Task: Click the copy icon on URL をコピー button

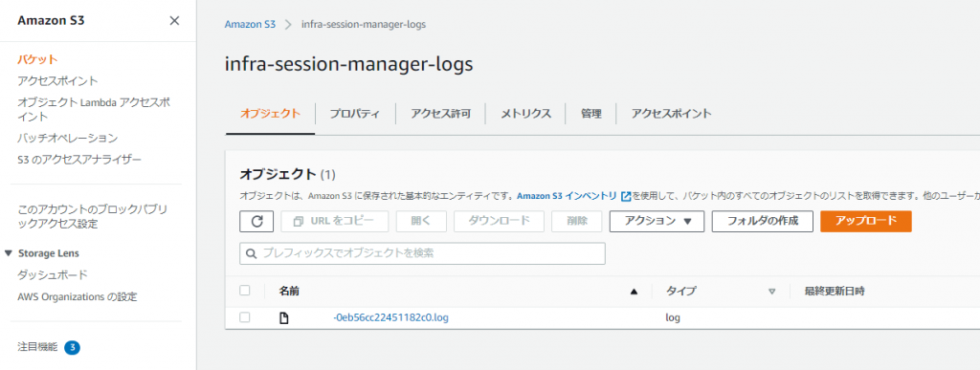Action: pos(299,222)
